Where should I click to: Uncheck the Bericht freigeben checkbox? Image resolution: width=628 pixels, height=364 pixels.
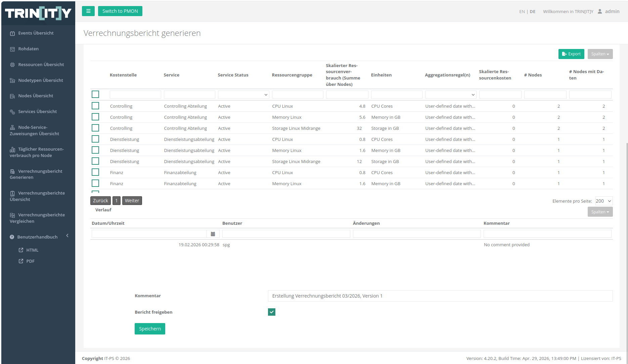(272, 312)
